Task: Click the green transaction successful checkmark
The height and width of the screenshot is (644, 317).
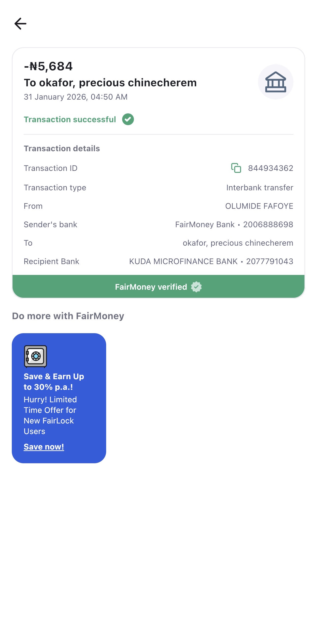Action: [x=128, y=119]
